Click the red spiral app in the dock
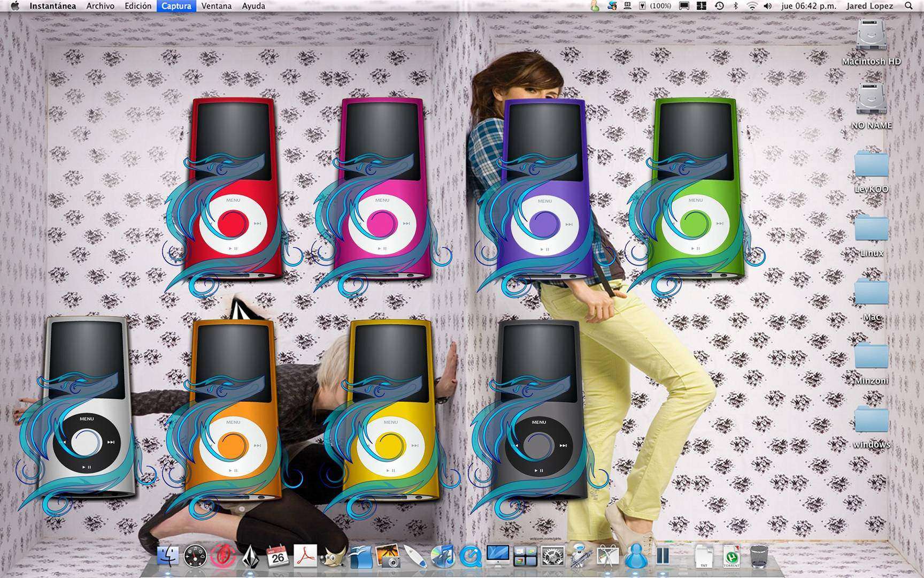Screen dimensions: 924x578 tap(222, 557)
